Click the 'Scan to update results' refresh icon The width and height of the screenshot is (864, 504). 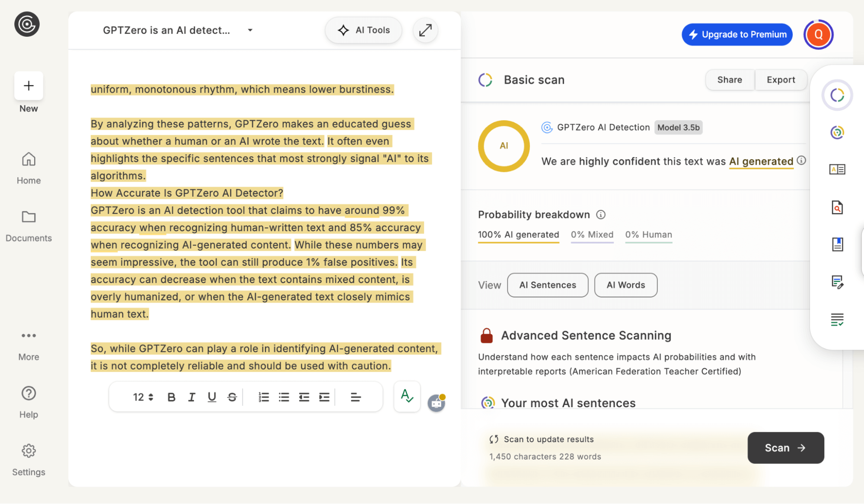coord(494,440)
